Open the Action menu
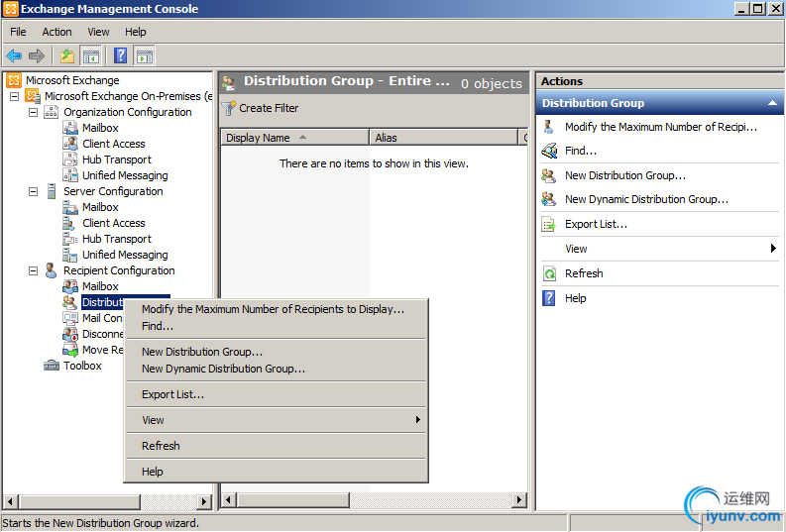The width and height of the screenshot is (786, 532). point(56,32)
